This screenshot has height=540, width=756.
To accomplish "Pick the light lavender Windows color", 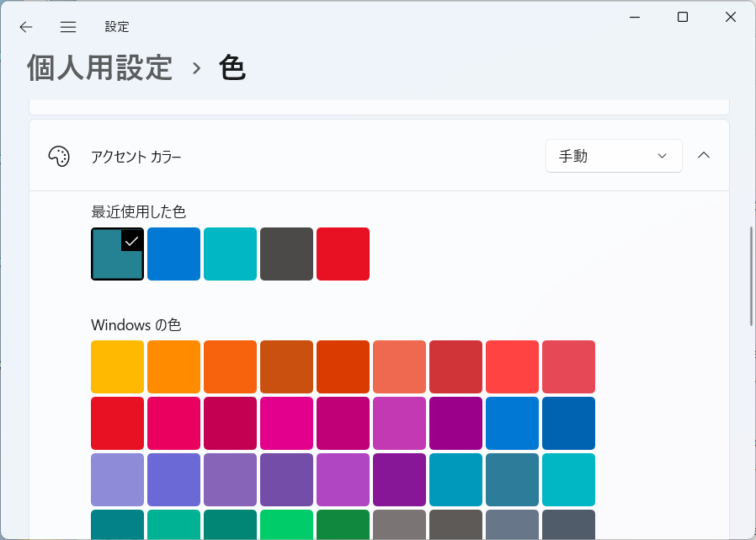I will pyautogui.click(x=117, y=479).
